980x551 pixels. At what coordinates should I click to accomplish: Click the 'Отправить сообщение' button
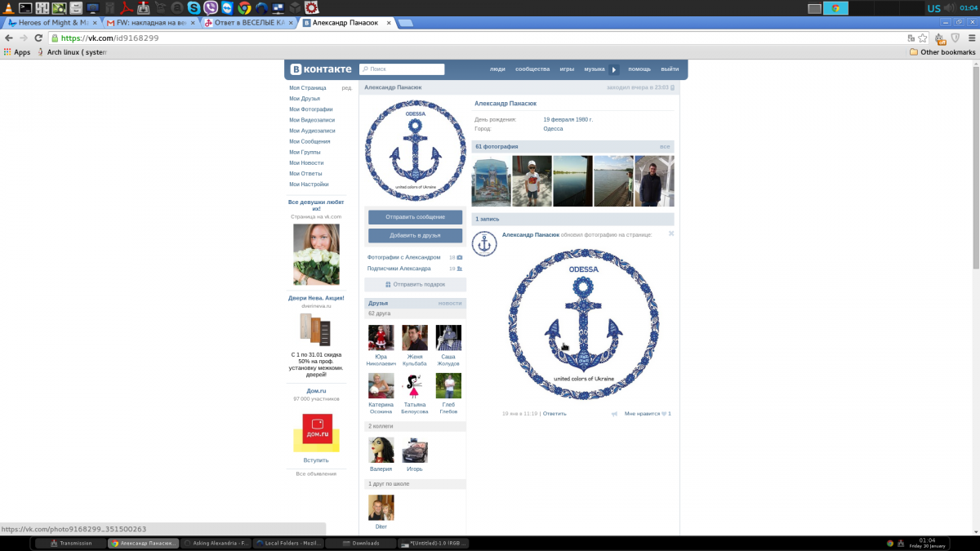415,217
